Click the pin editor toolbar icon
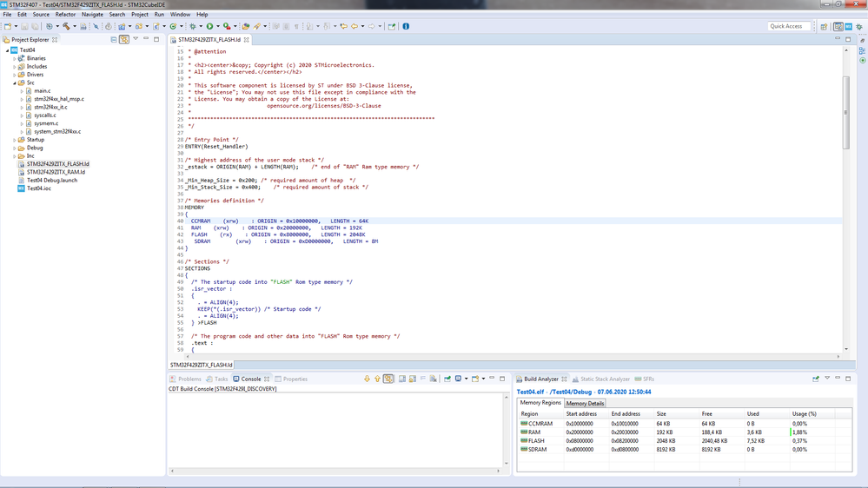Screen dimensions: 868x488 pos(391,26)
